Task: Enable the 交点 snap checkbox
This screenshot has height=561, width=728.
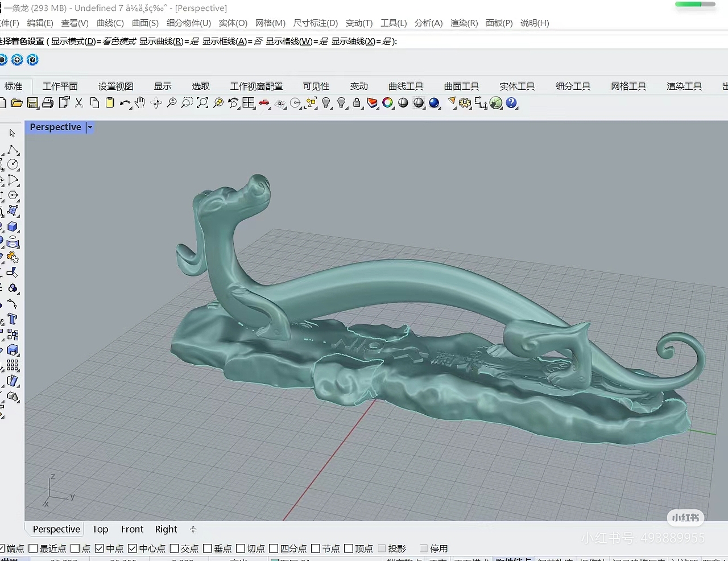Action: pos(175,548)
